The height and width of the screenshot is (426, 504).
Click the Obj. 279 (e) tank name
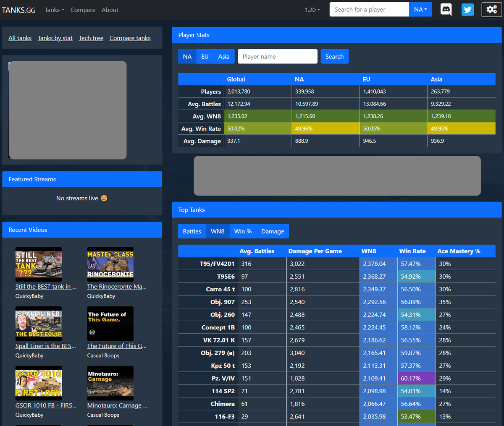[x=218, y=353]
